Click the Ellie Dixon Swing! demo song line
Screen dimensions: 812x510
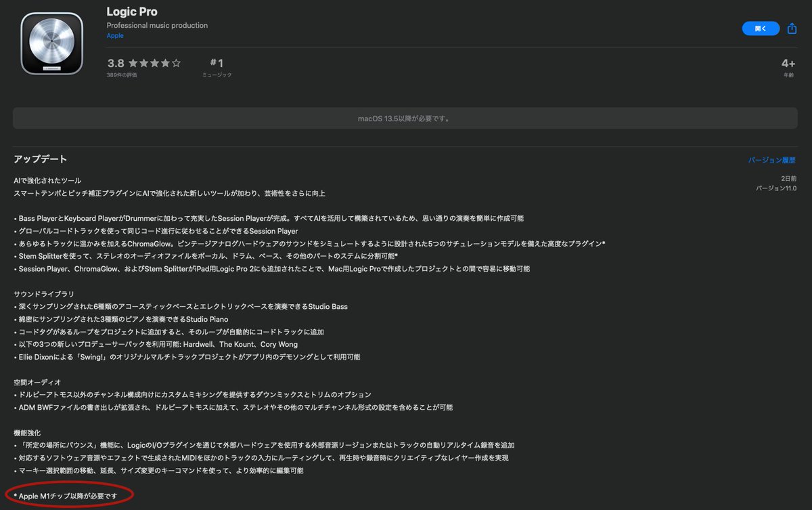[x=187, y=357]
